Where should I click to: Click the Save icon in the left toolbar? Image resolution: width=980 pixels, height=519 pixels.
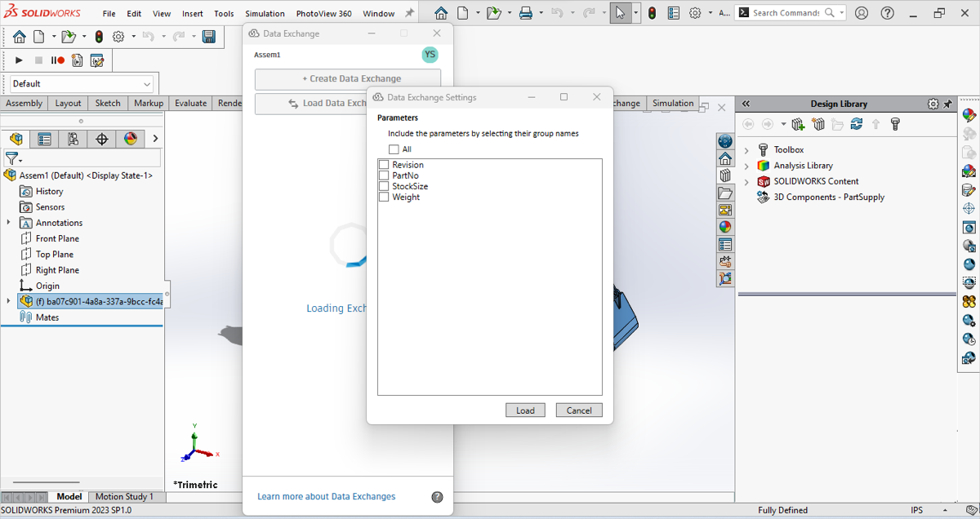click(x=208, y=37)
